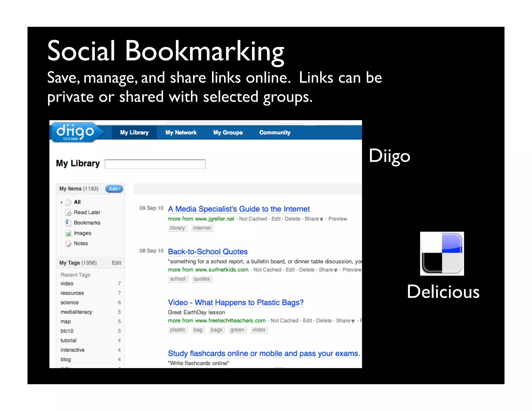Click Not Cached for Back-to-School Quotes

(267, 270)
